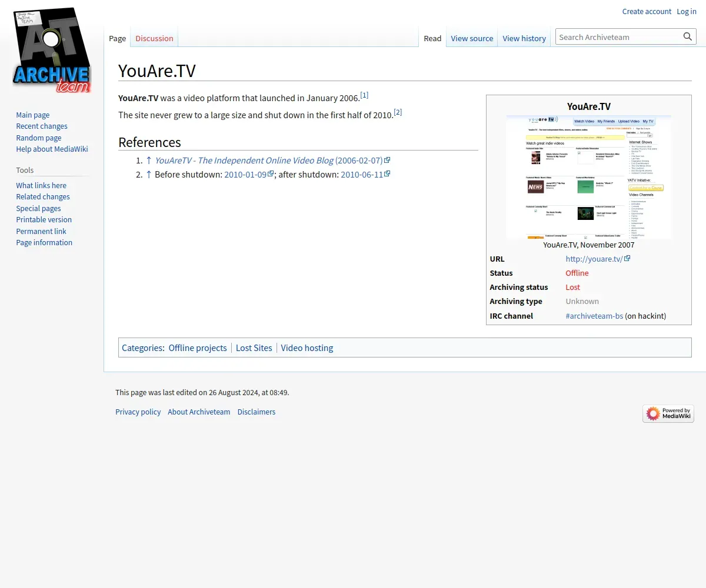Open the #archiveteam-bs IRC channel link
Image resolution: width=706 pixels, height=588 pixels.
pyautogui.click(x=594, y=316)
